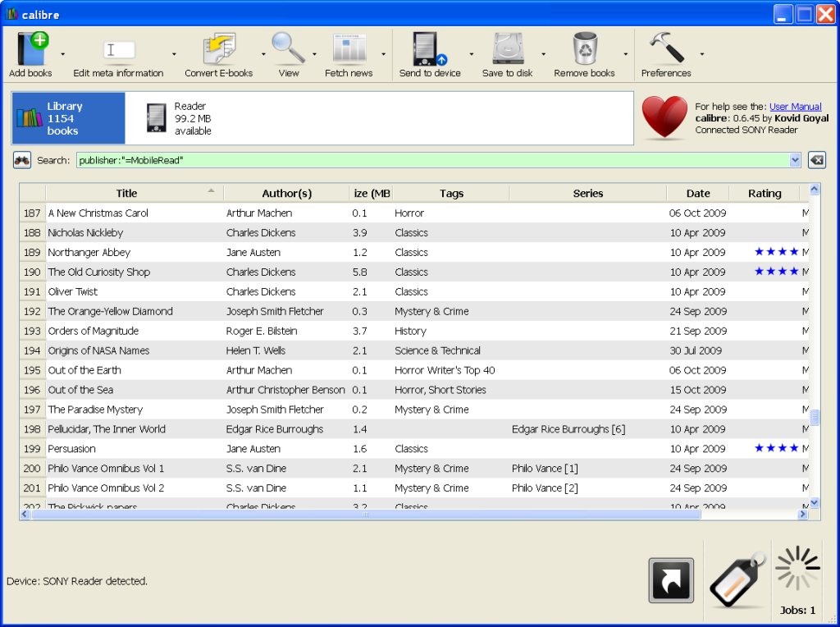Select the Library books view
The width and height of the screenshot is (840, 627).
68,118
